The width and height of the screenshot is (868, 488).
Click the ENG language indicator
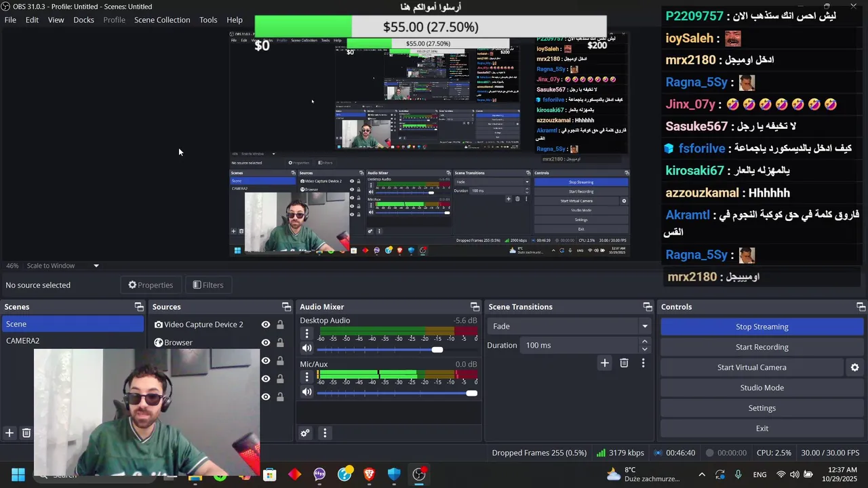pyautogui.click(x=759, y=474)
